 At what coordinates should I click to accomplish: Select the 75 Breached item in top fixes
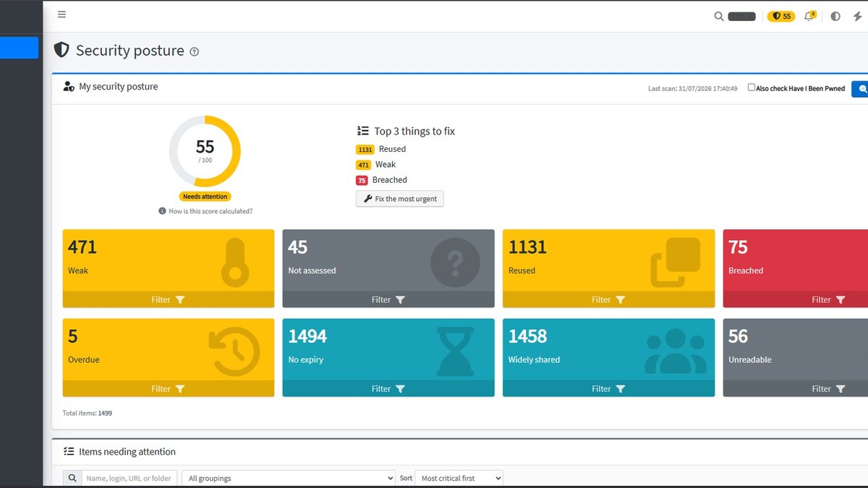pos(381,180)
